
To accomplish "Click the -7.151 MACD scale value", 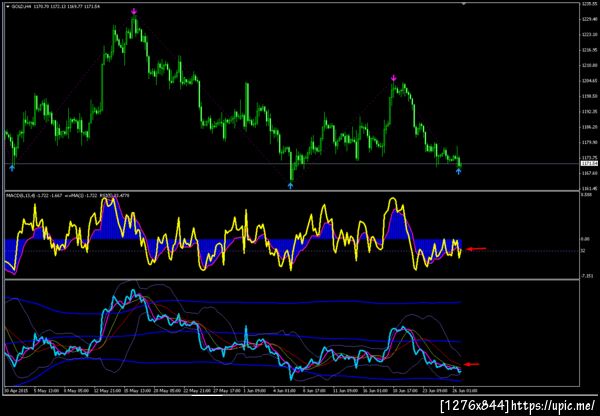I will click(x=586, y=276).
